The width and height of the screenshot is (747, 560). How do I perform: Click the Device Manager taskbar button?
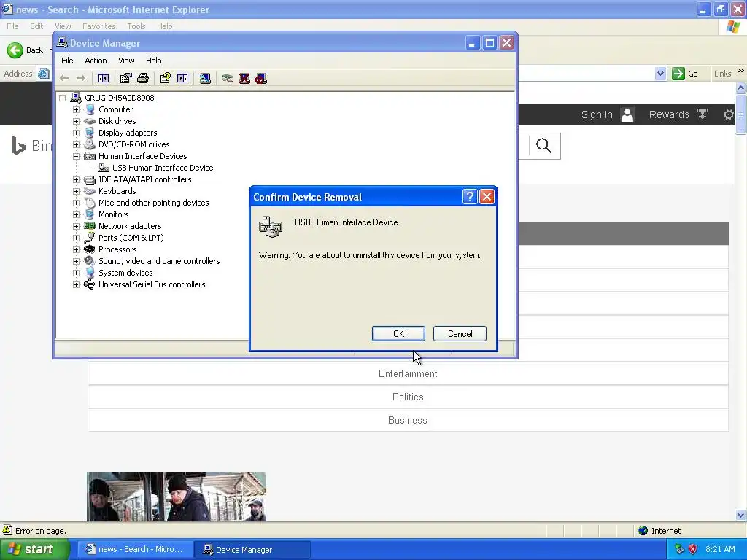click(252, 550)
